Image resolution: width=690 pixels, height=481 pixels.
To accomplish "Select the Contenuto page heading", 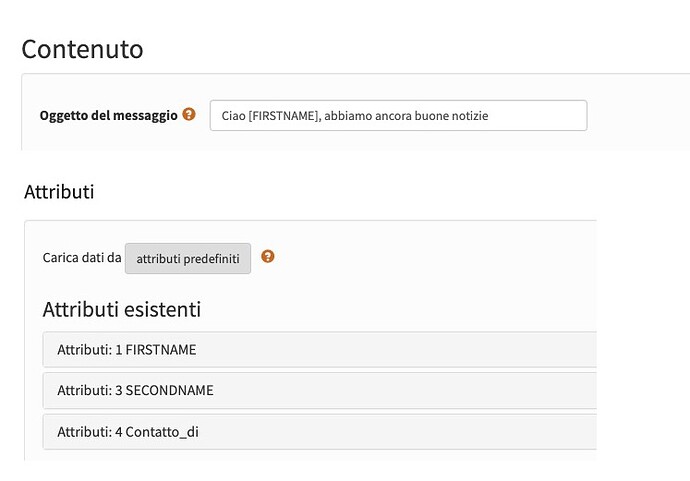I will pos(82,49).
